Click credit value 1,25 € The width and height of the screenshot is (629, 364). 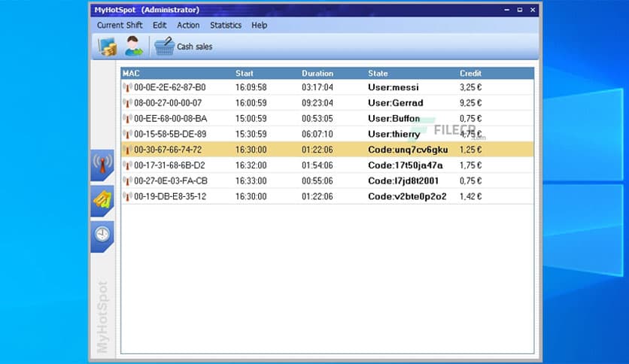coord(470,150)
